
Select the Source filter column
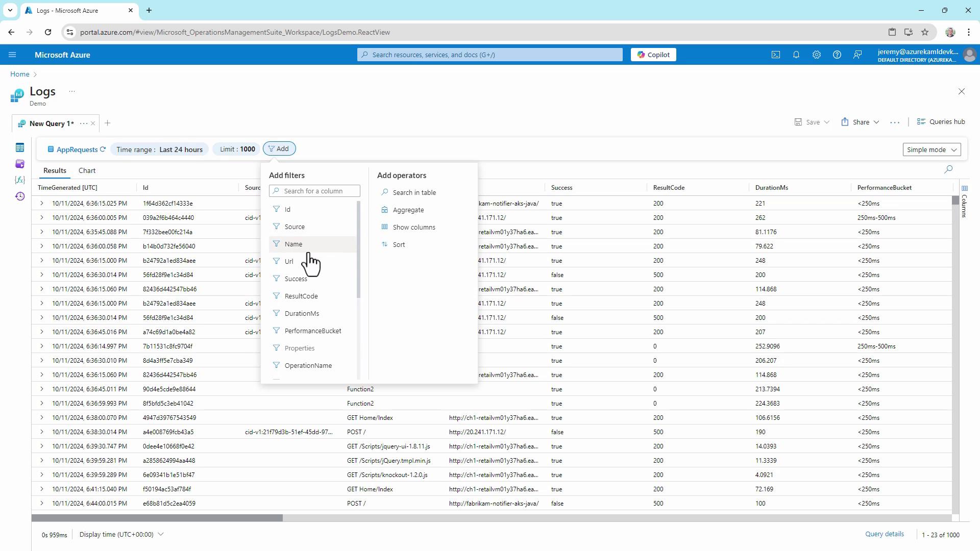pyautogui.click(x=312, y=227)
